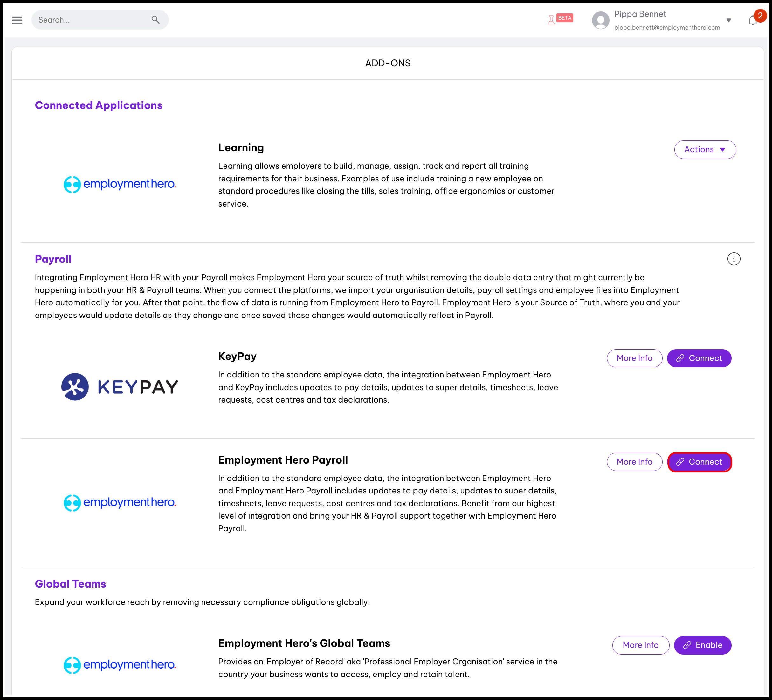Click the search magnifier icon

[155, 19]
